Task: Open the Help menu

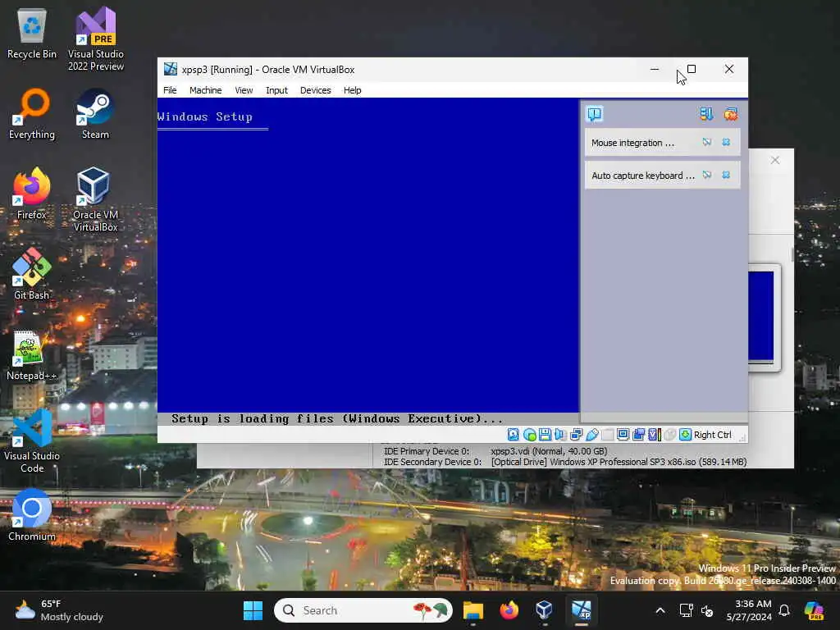Action: coord(352,90)
